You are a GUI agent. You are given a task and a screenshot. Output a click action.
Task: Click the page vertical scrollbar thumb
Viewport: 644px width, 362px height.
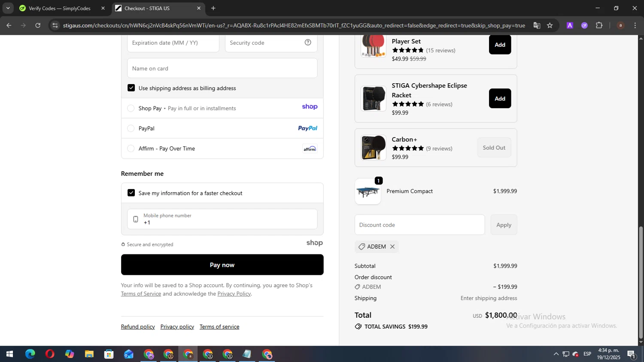[x=641, y=282]
